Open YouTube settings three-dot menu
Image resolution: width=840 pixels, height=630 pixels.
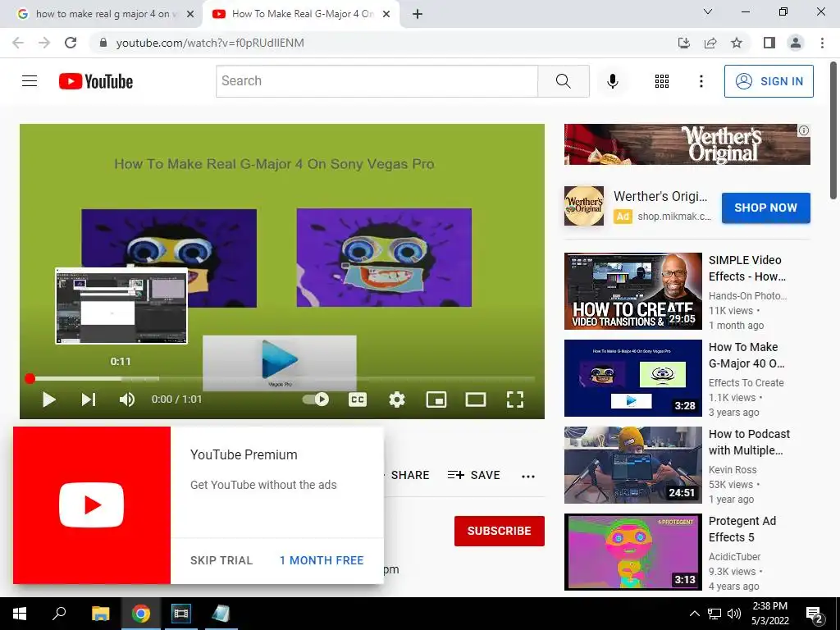click(701, 81)
